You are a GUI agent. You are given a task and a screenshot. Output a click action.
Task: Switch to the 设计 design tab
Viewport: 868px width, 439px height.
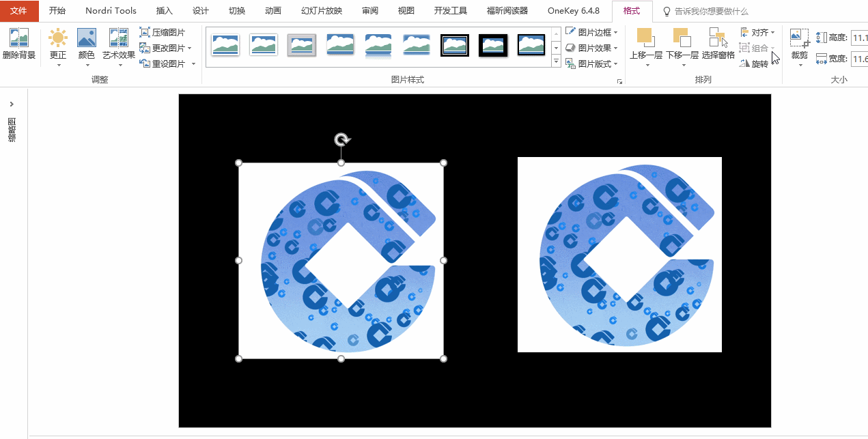point(201,11)
